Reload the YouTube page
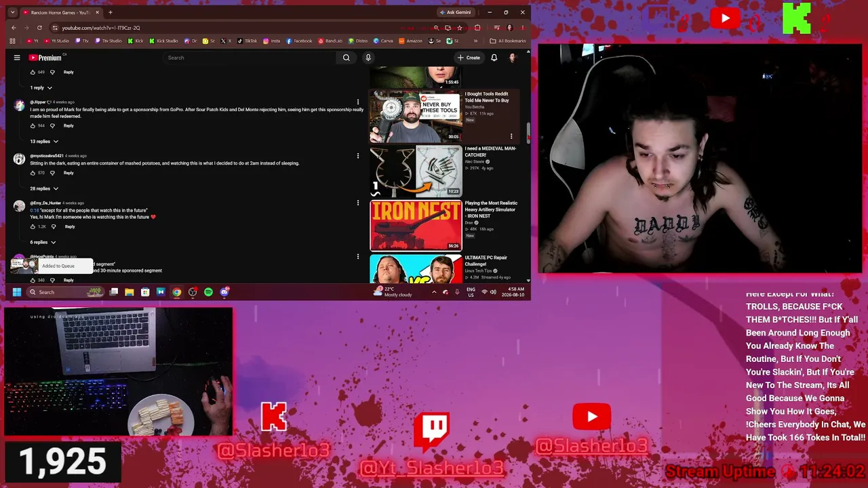This screenshot has width=868, height=488. click(x=39, y=28)
